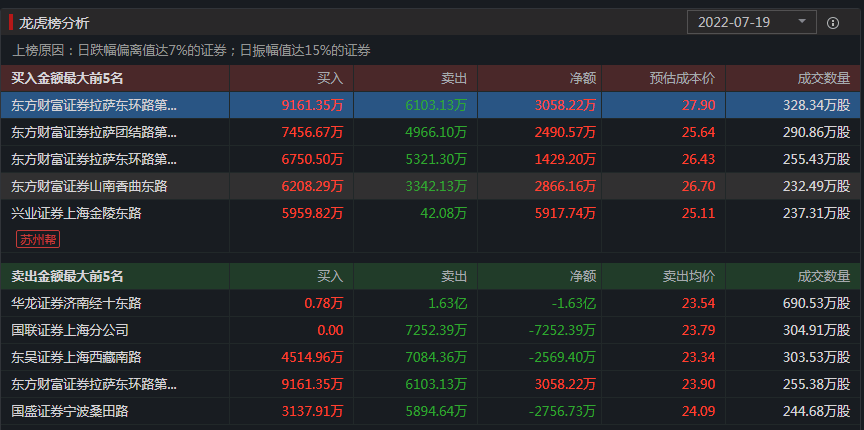Click the volume 232.49万股
The image size is (864, 430).
tap(817, 186)
